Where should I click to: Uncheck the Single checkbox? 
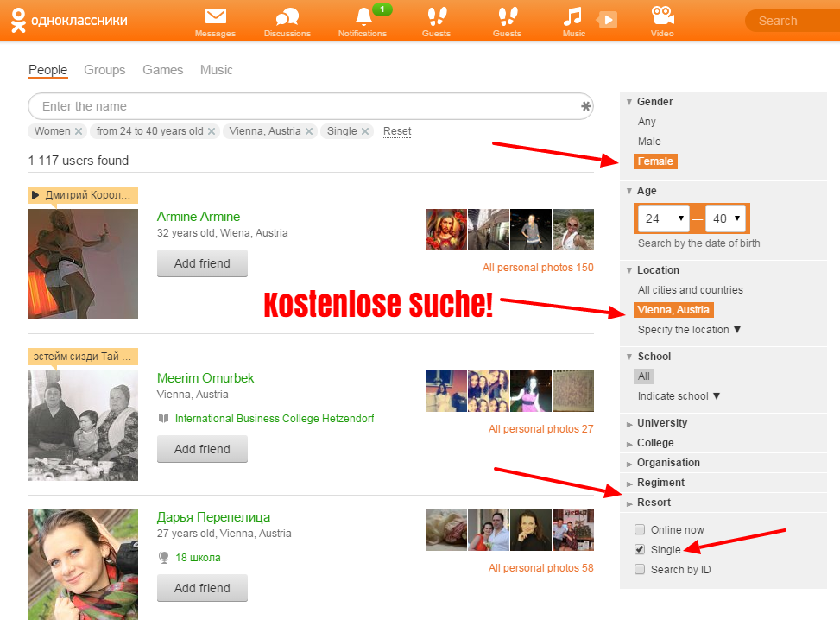pos(640,549)
